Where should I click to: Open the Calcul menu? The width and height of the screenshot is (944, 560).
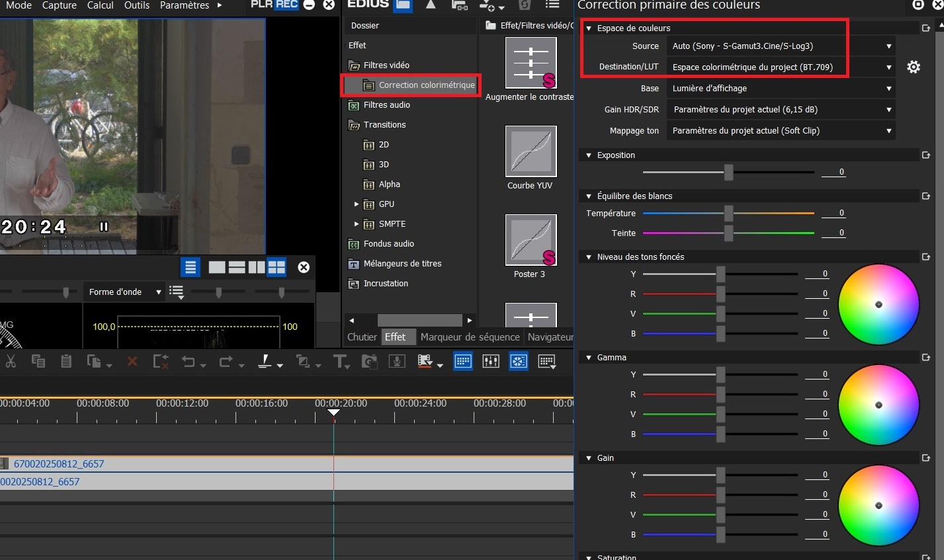(101, 5)
